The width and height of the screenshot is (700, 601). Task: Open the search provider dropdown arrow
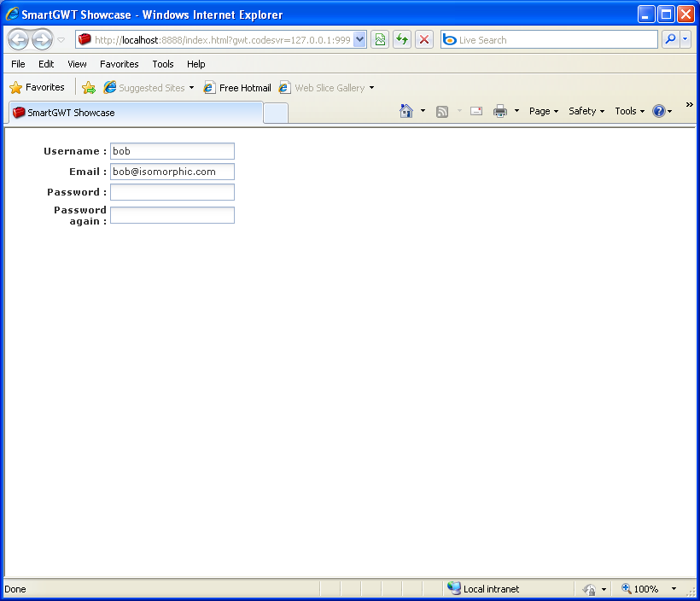(x=685, y=40)
